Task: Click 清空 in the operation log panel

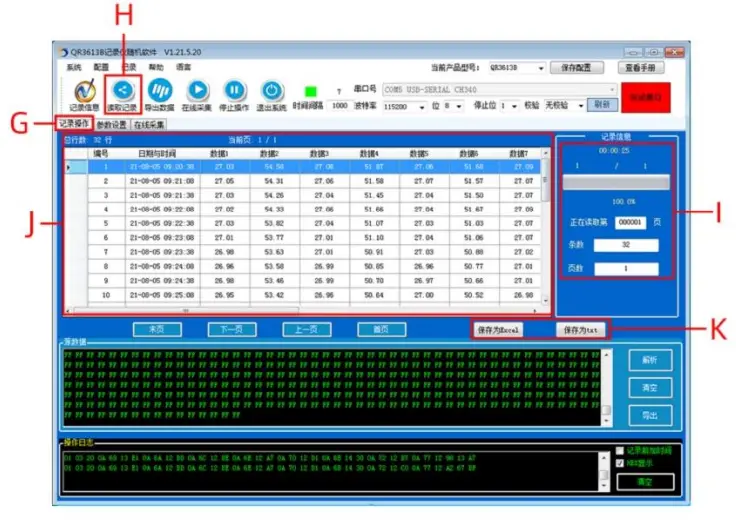Action: tap(645, 482)
